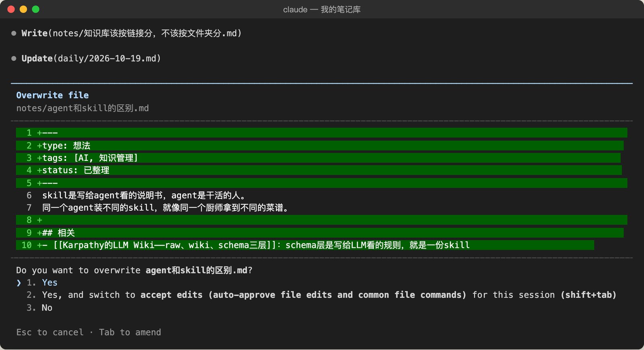The height and width of the screenshot is (350, 644).
Task: Click the Overwrite file heading
Action: (52, 95)
